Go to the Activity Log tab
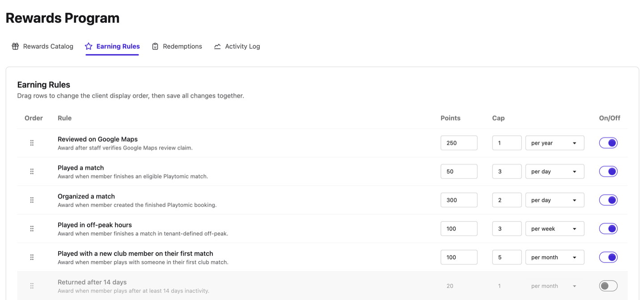Image resolution: width=644 pixels, height=300 pixels. 237,46
